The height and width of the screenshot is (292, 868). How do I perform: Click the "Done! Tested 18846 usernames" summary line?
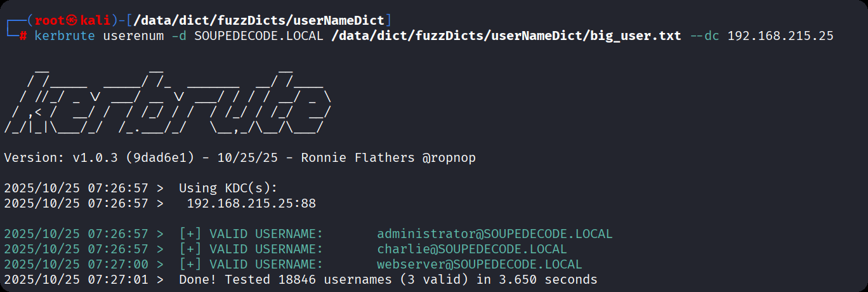pos(388,279)
